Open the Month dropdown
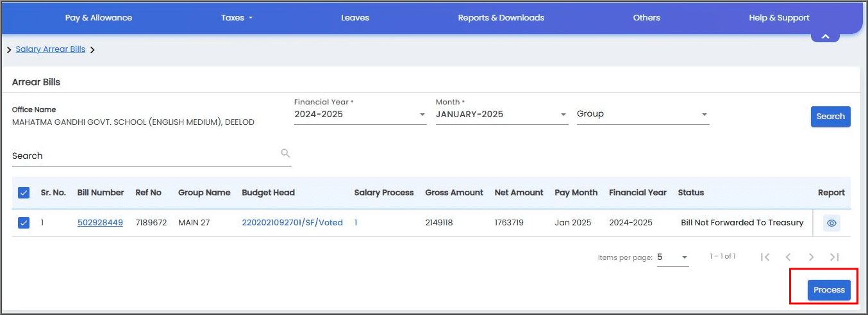This screenshot has height=315, width=868. (x=502, y=115)
